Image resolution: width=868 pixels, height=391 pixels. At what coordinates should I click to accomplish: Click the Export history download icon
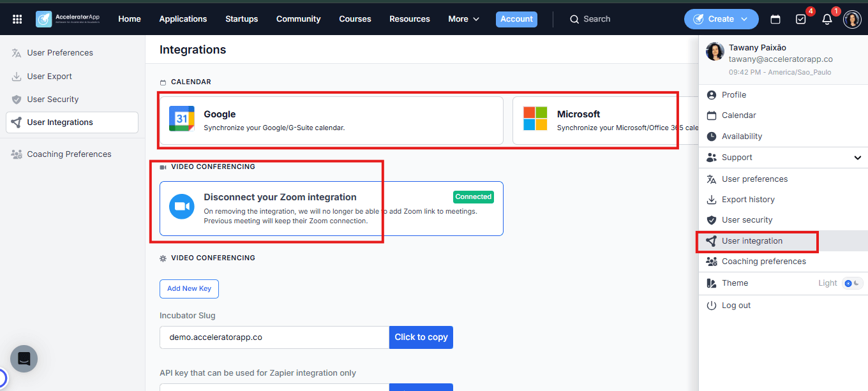click(x=712, y=200)
